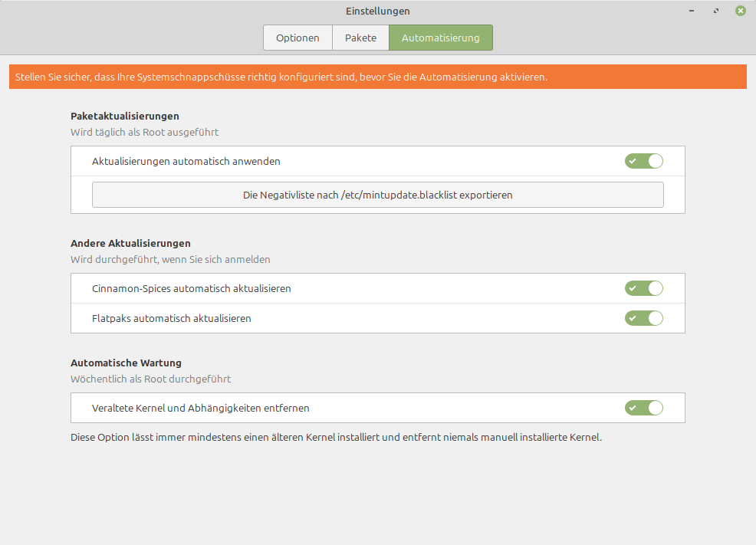Click the Paketaktualisierungen section heading
756x545 pixels.
click(x=124, y=116)
